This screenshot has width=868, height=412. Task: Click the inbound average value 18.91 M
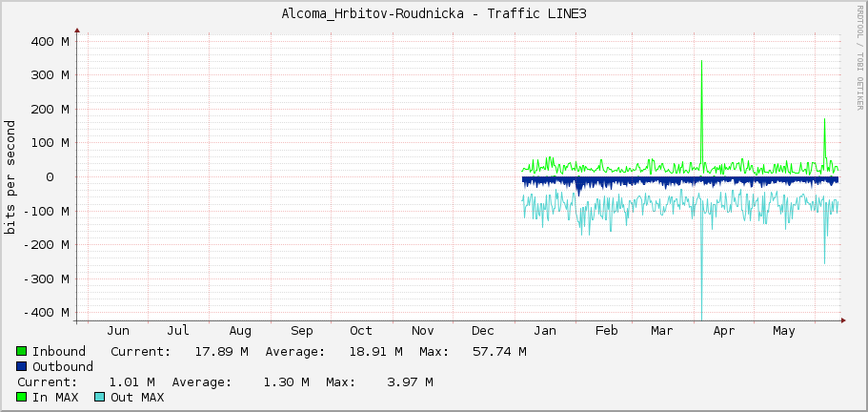tap(376, 352)
